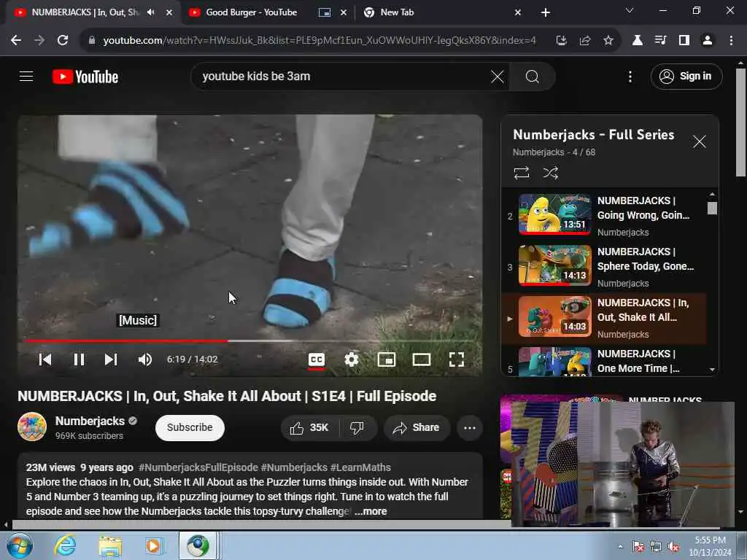Click the search magnifier button
Viewport: 747px width, 560px height.
coord(532,76)
